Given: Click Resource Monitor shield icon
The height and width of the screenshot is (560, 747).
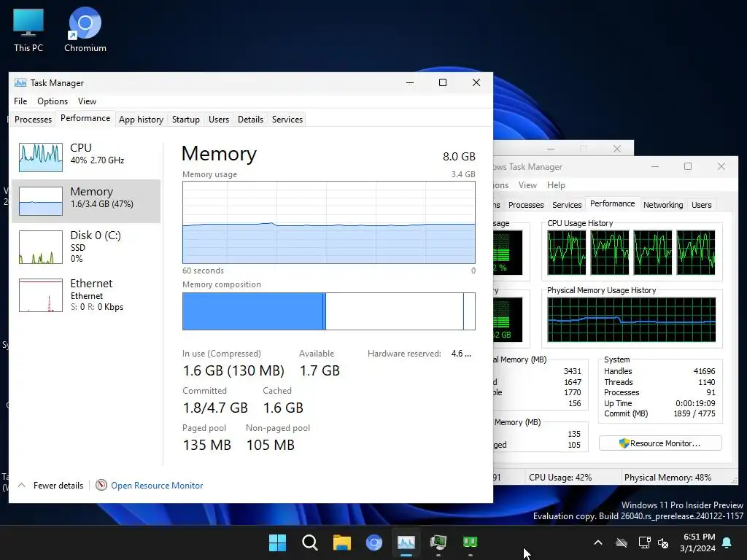Looking at the screenshot, I should tap(624, 443).
